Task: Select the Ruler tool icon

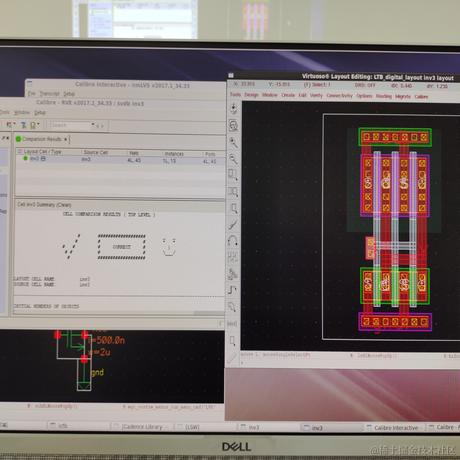Action: 232,357
